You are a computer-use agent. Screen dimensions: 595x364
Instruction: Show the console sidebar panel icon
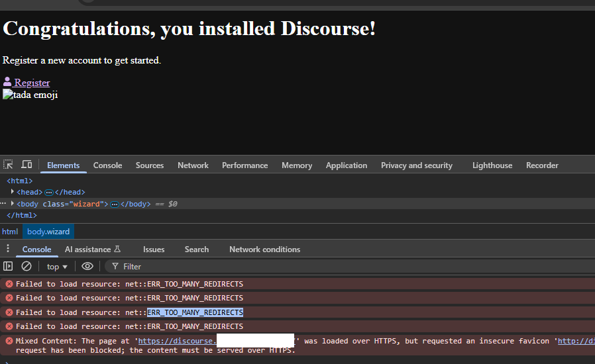pos(8,266)
